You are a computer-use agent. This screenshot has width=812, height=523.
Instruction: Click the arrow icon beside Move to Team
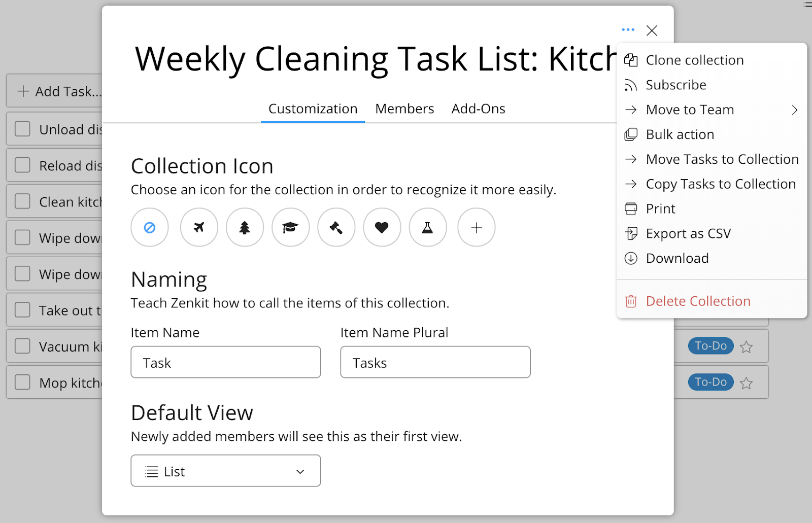pyautogui.click(x=631, y=110)
